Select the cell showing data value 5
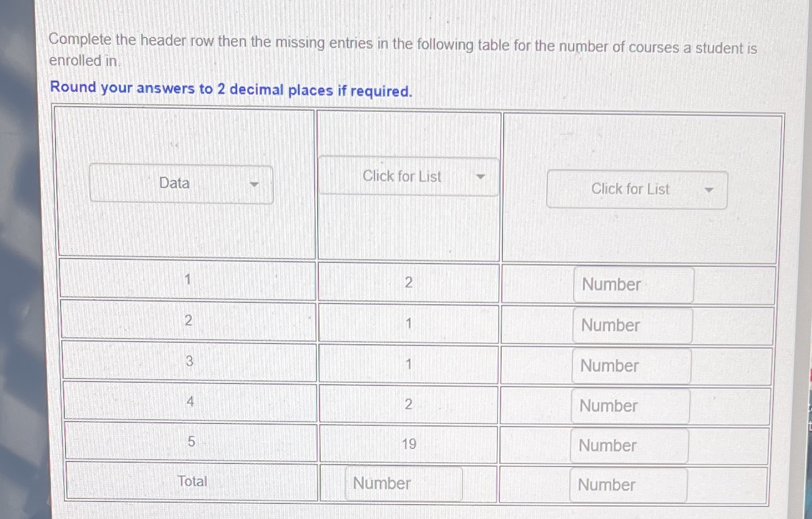This screenshot has width=812, height=519. [x=190, y=442]
